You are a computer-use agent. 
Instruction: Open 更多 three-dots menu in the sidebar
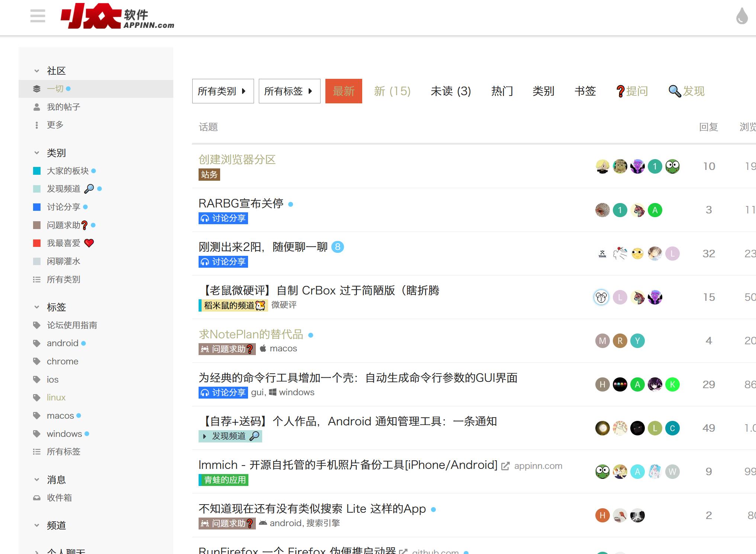55,125
